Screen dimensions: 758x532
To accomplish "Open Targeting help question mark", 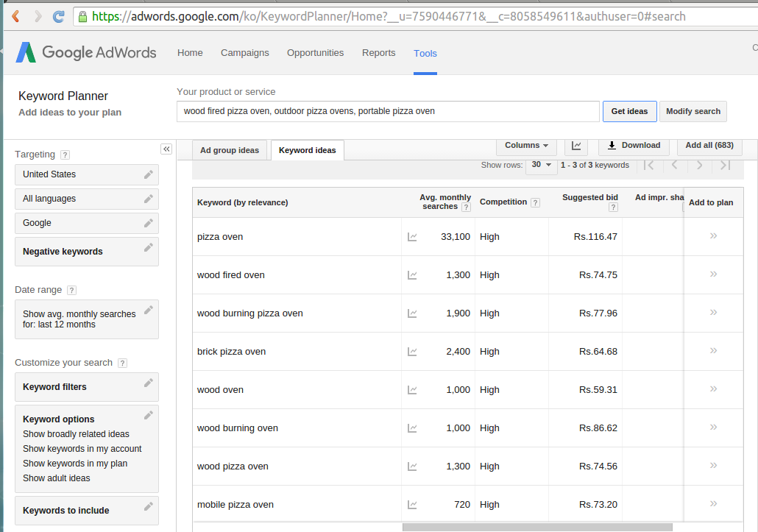I will point(65,155).
